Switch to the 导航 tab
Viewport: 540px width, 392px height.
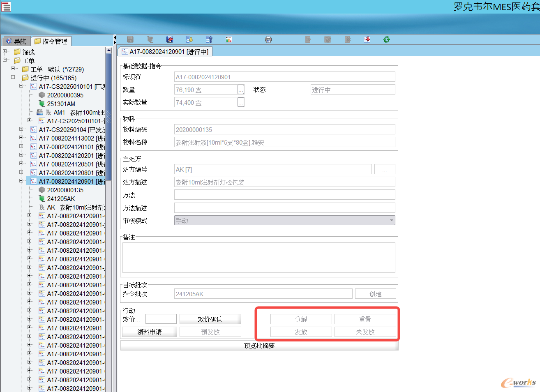point(16,41)
